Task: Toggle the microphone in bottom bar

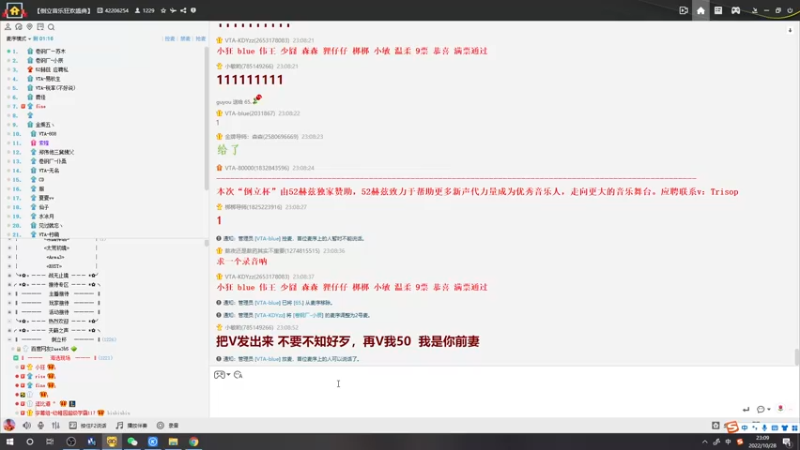Action: [41, 425]
